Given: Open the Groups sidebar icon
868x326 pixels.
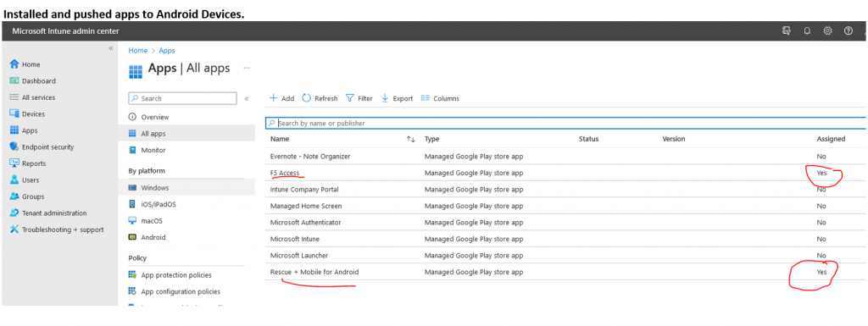Looking at the screenshot, I should (14, 196).
